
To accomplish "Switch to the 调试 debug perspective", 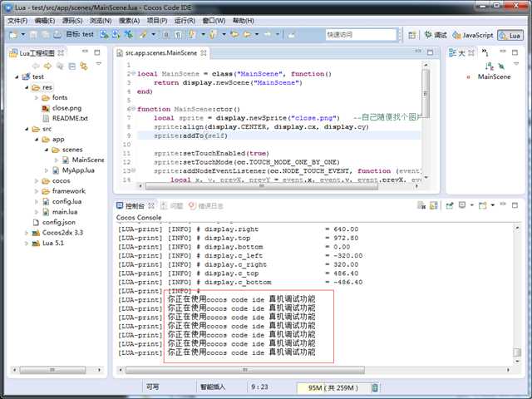I will [x=436, y=35].
